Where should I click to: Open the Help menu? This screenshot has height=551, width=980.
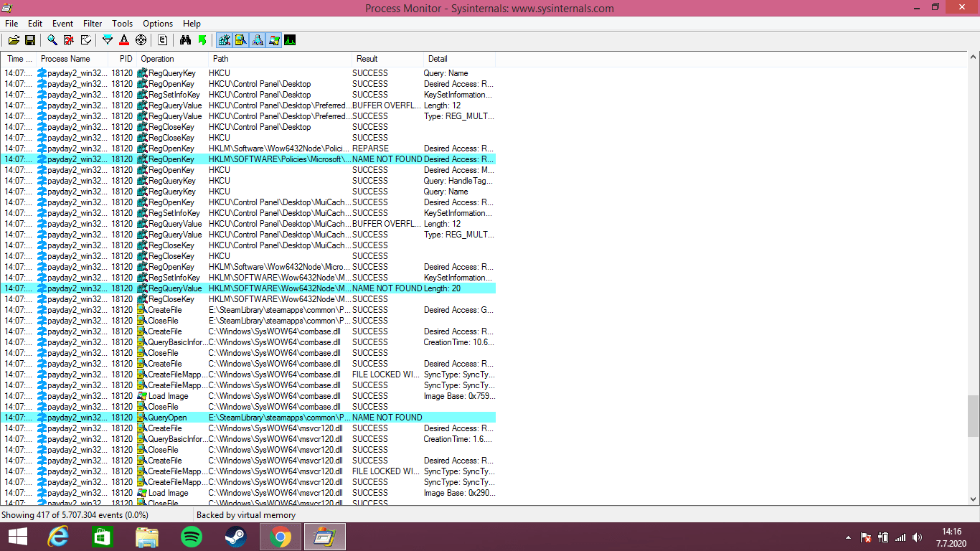coord(192,24)
